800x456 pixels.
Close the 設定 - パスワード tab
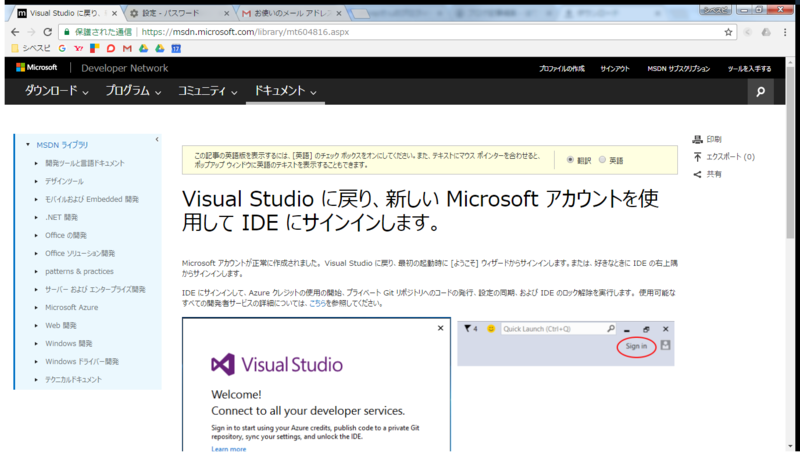coord(226,14)
